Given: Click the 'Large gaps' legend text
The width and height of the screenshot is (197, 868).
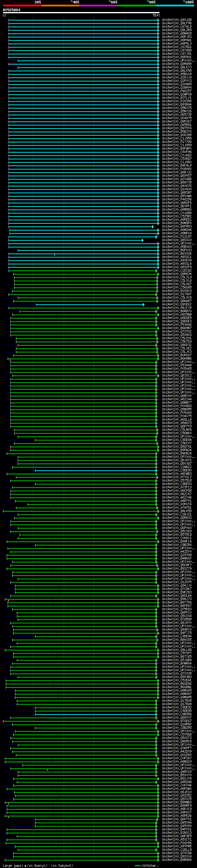Looking at the screenshot, I should click(12, 866).
